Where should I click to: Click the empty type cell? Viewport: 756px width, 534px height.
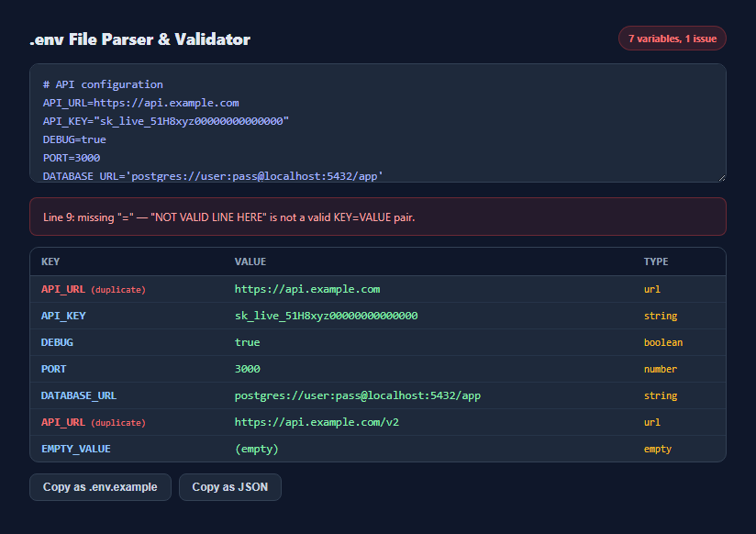658,449
